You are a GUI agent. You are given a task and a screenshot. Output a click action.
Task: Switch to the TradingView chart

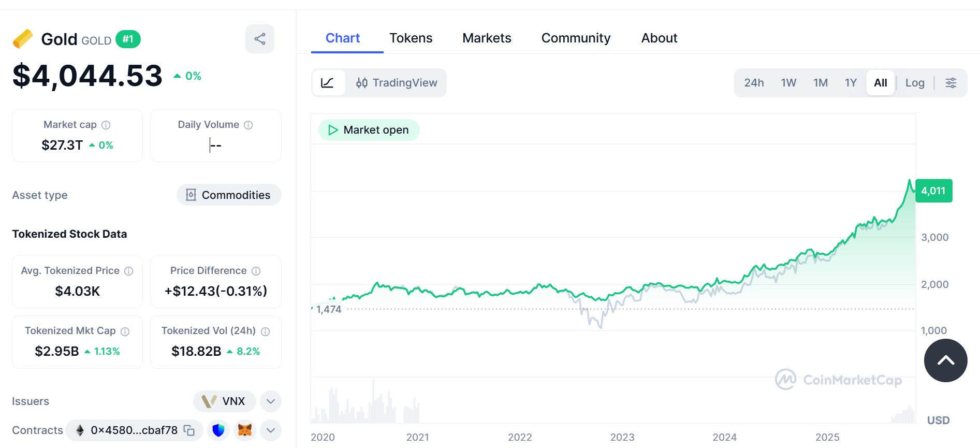coord(397,83)
